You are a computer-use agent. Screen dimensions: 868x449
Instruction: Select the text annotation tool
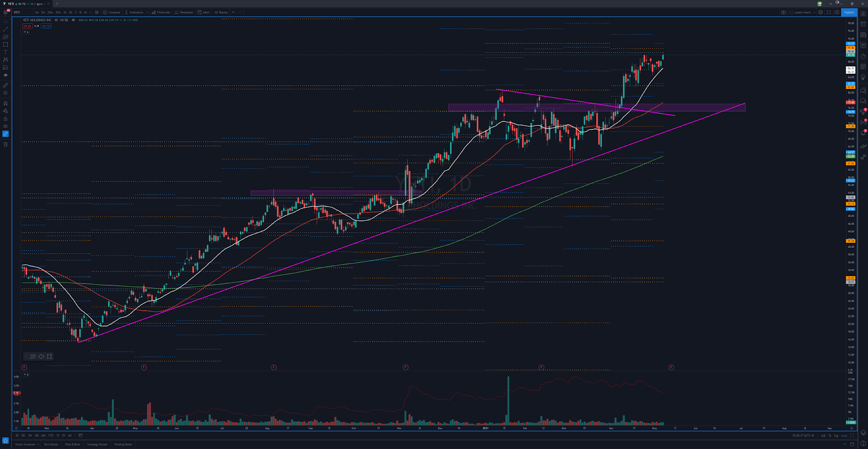5,52
